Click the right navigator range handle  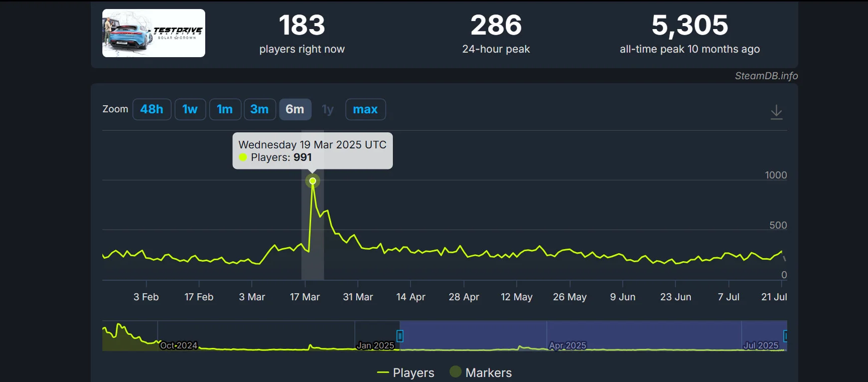pyautogui.click(x=785, y=336)
